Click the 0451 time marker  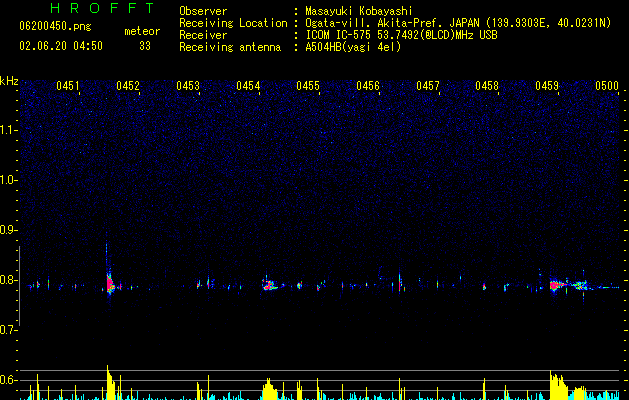[x=68, y=86]
